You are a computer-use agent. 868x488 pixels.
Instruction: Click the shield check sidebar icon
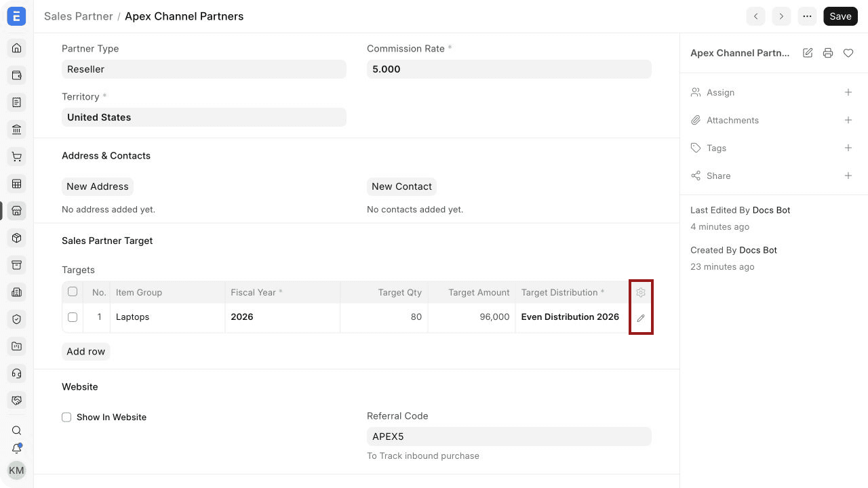(17, 319)
